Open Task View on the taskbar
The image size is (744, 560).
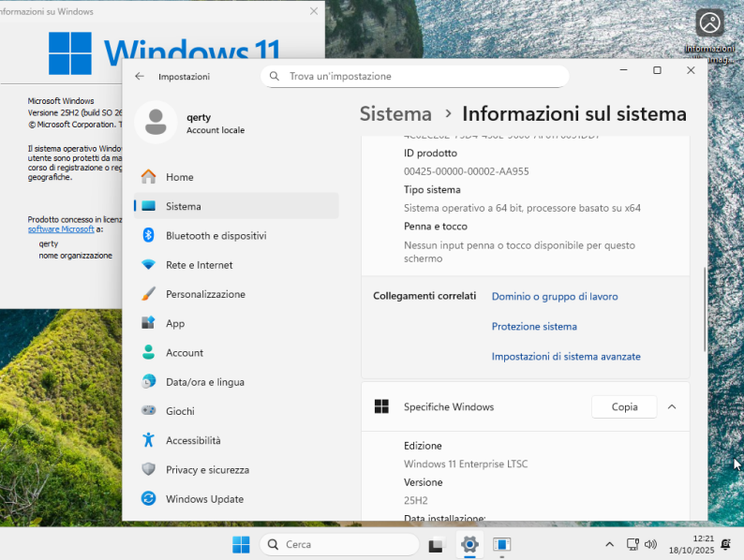437,544
